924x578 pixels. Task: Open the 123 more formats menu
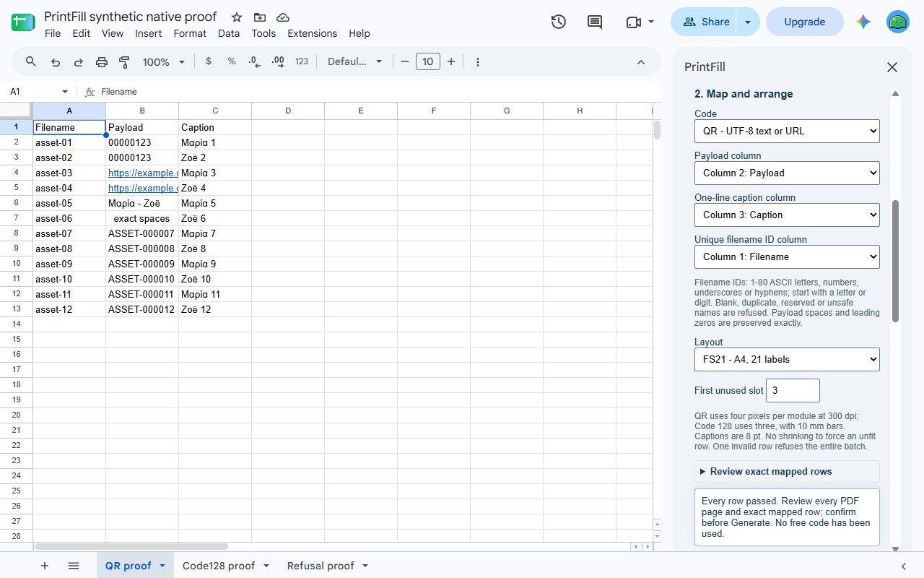coord(302,61)
